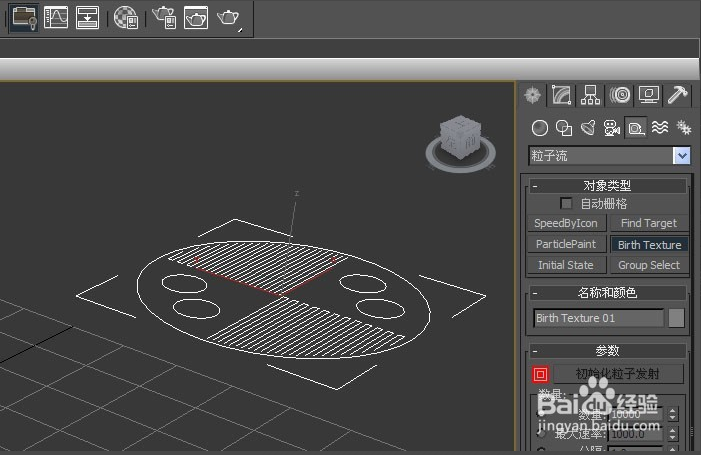This screenshot has height=455, width=701.
Task: Open the Schematic View
Action: click(87, 18)
